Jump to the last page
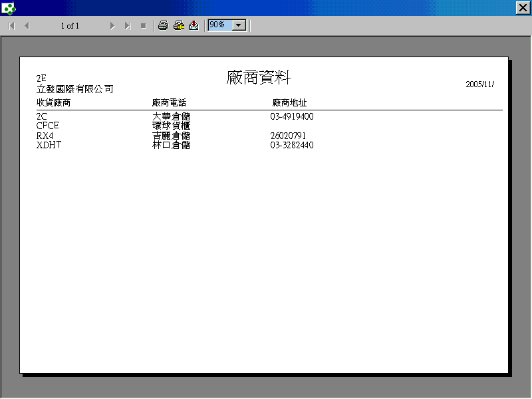Image resolution: width=532 pixels, height=399 pixels. pyautogui.click(x=128, y=26)
